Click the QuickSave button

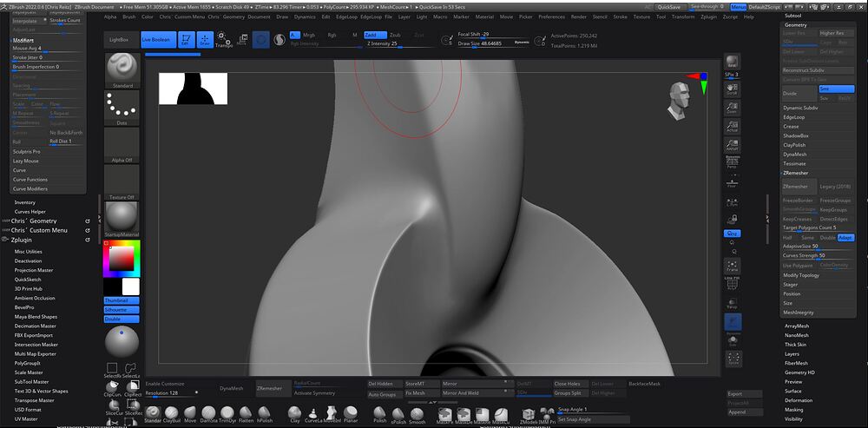coord(670,7)
